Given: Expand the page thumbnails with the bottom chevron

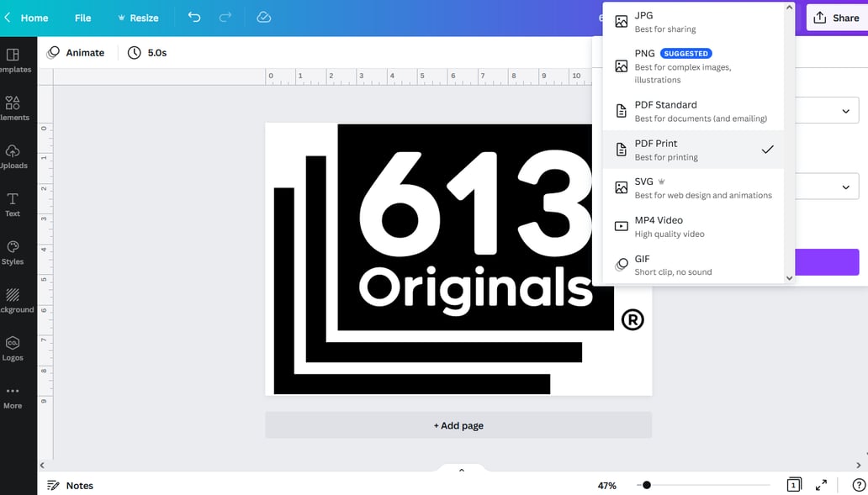Looking at the screenshot, I should (x=461, y=470).
